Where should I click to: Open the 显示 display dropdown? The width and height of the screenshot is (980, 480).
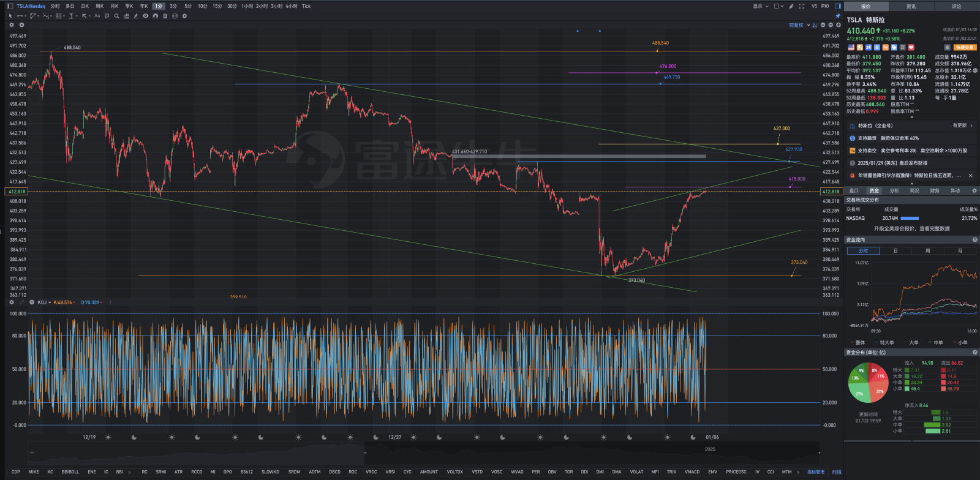(x=761, y=6)
